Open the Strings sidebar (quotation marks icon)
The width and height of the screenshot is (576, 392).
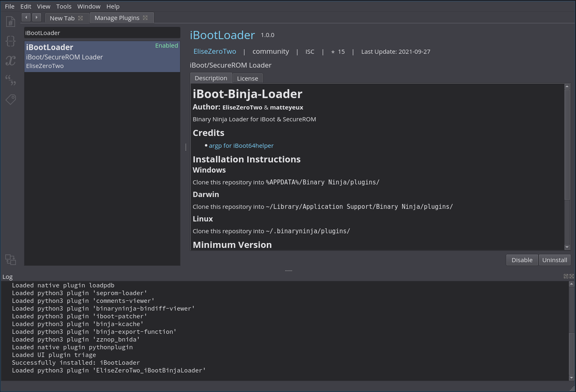pyautogui.click(x=11, y=80)
